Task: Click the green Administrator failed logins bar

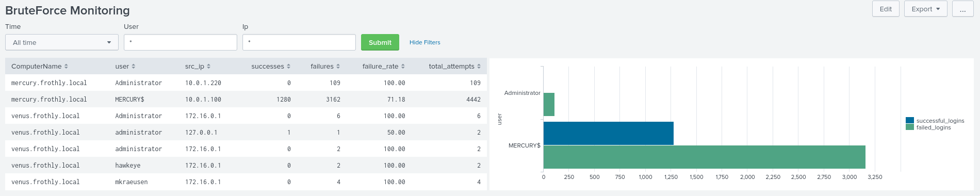Action: (549, 104)
